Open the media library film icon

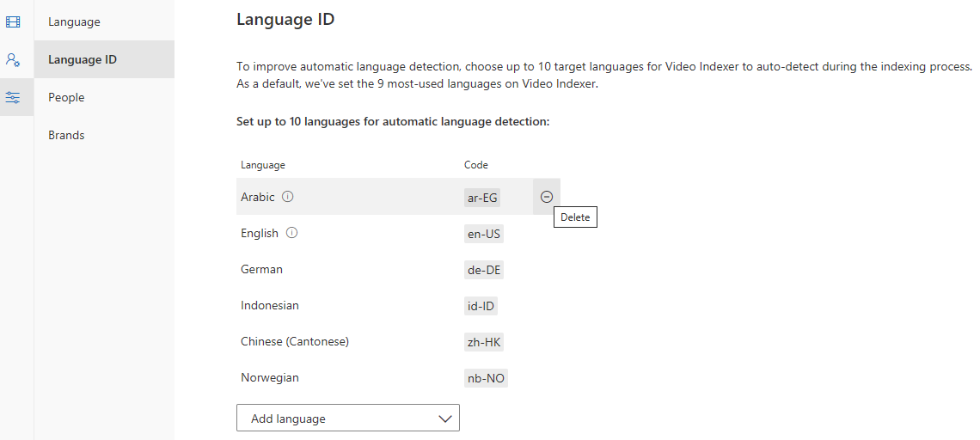13,21
